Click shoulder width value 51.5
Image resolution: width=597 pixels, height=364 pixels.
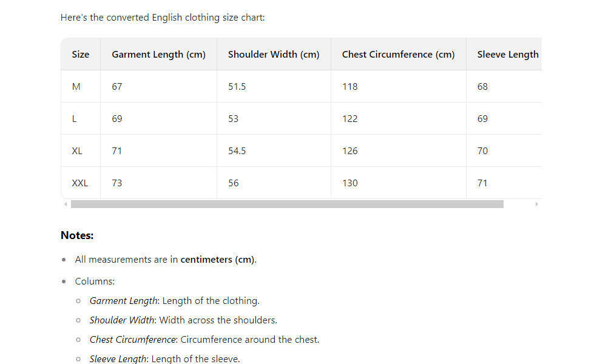[237, 87]
